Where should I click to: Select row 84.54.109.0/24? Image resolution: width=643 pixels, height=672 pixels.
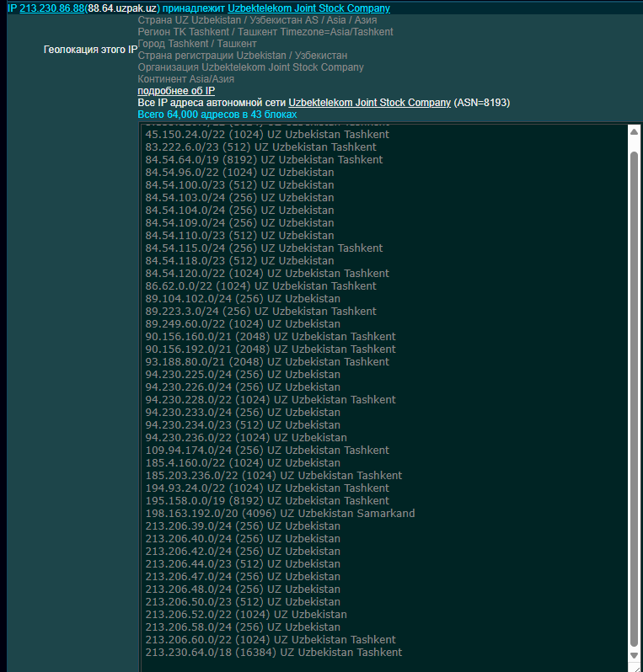click(239, 223)
